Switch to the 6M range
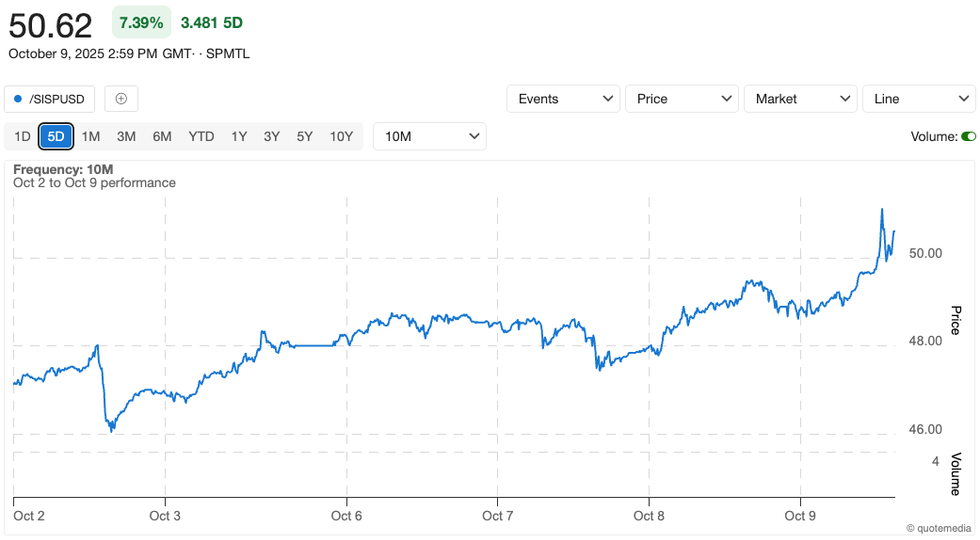The image size is (980, 540). tap(162, 136)
